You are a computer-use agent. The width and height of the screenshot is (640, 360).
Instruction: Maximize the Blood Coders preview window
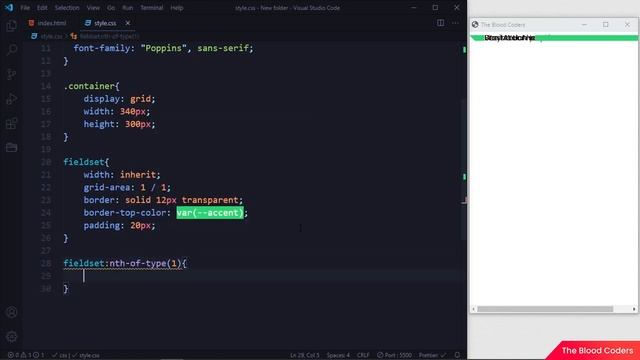pos(606,24)
